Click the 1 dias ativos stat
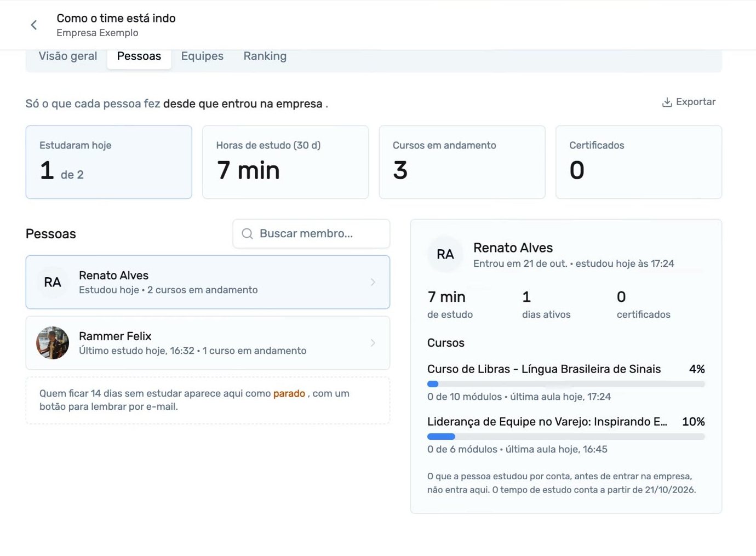The image size is (756, 556). click(546, 304)
